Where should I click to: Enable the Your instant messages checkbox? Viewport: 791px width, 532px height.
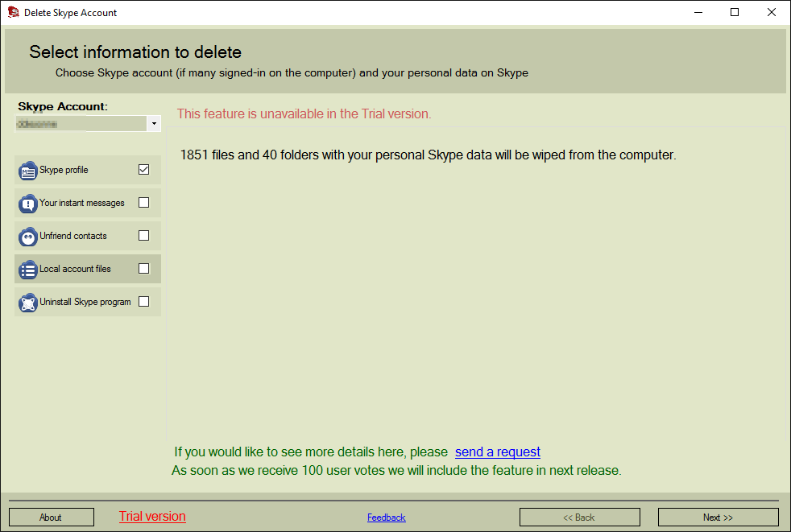click(x=143, y=202)
